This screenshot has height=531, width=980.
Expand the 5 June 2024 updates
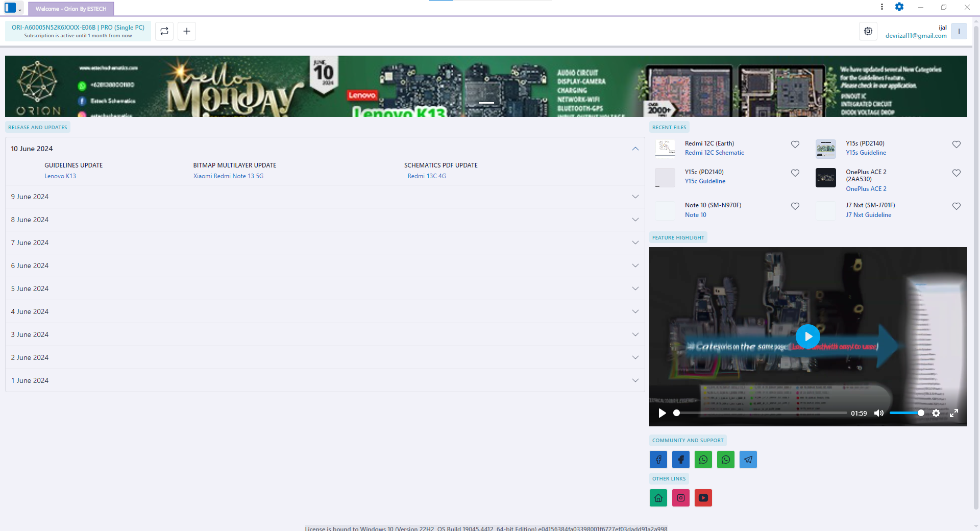click(325, 288)
